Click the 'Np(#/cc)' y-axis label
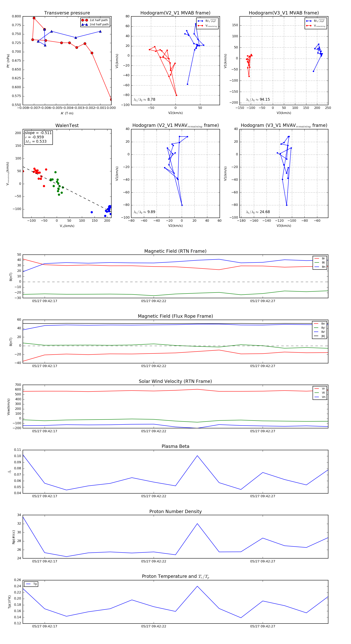351x644 pixels. (13, 537)
